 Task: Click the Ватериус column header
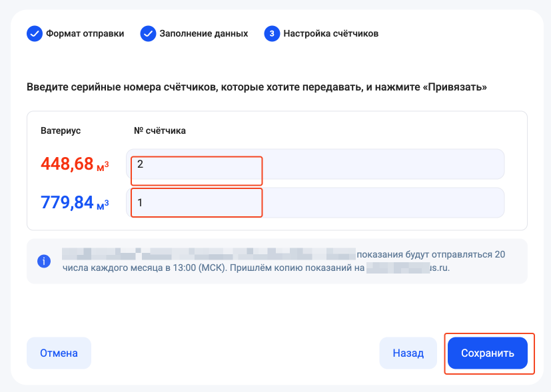[x=60, y=130]
